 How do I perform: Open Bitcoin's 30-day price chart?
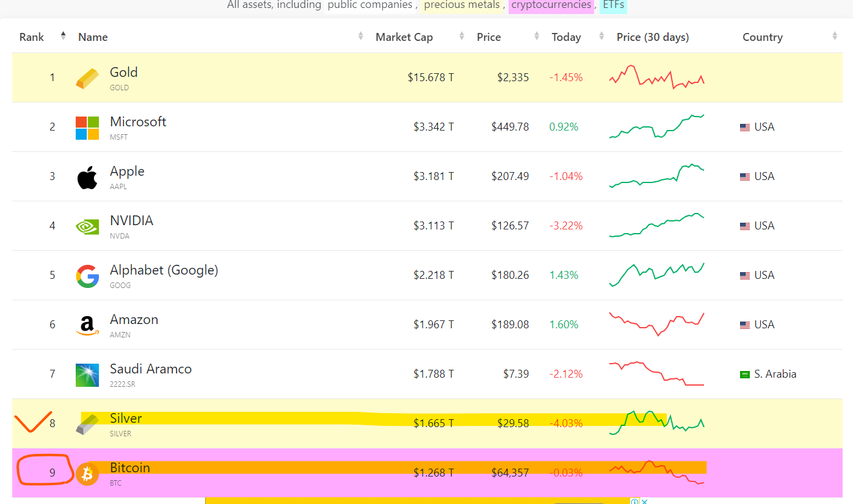(657, 472)
